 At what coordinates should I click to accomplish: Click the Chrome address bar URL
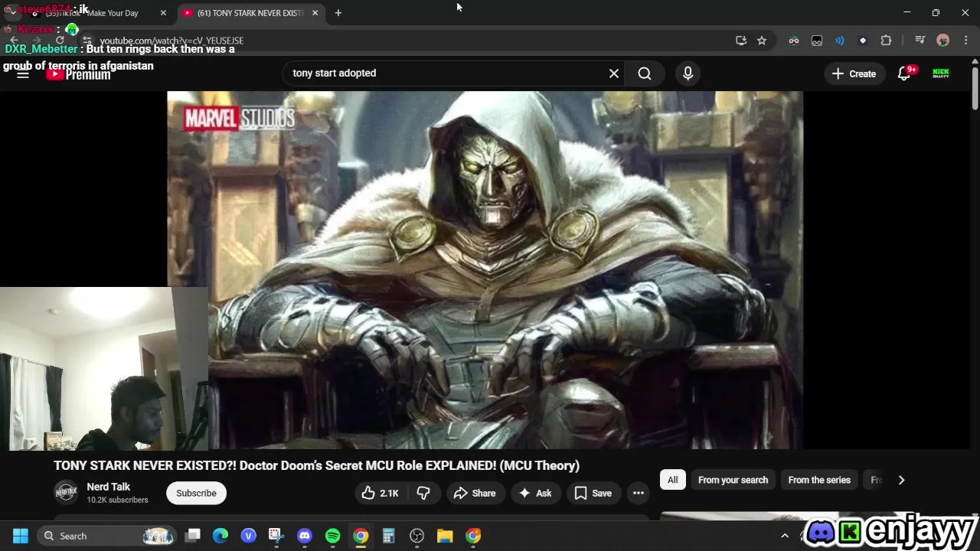(171, 41)
